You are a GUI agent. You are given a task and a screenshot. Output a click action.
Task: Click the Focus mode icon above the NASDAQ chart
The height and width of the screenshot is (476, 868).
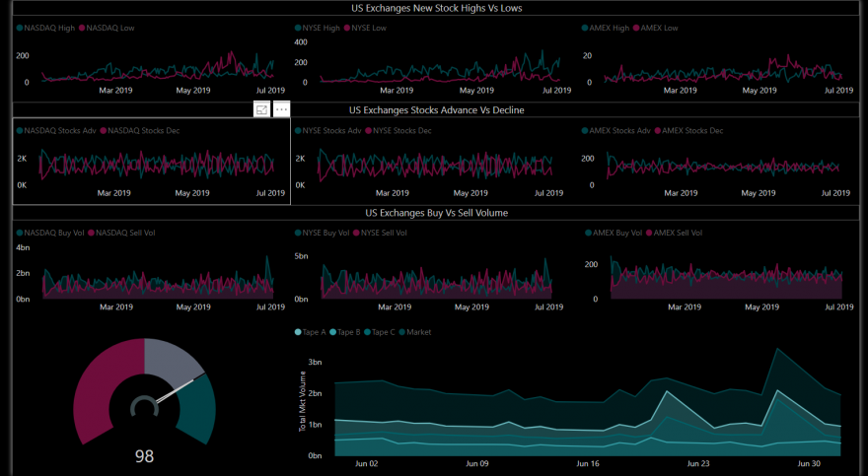pos(261,109)
